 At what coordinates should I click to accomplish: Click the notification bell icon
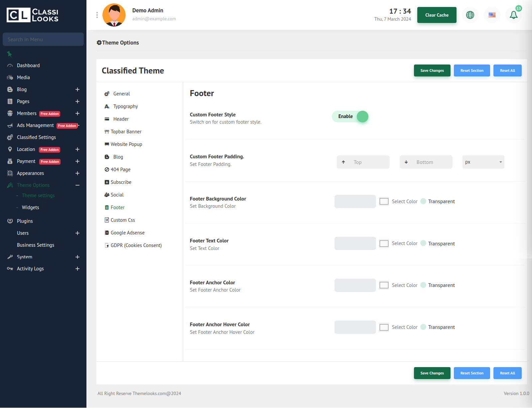click(x=513, y=15)
